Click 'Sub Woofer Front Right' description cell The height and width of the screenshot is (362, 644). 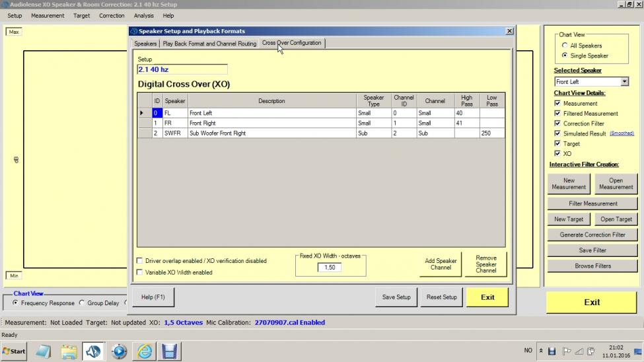tap(272, 133)
